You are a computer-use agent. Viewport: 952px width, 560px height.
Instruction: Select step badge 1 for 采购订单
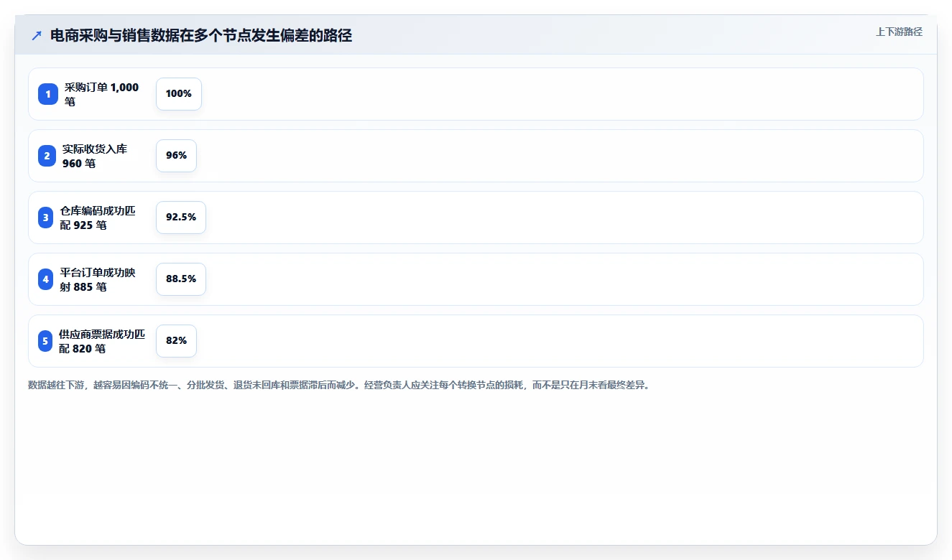click(47, 94)
